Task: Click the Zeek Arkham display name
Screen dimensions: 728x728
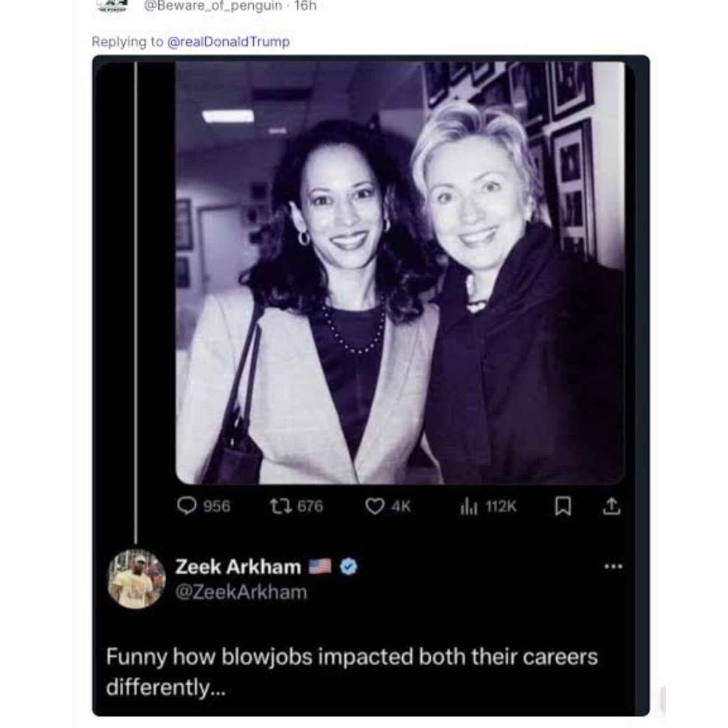Action: click(x=238, y=567)
